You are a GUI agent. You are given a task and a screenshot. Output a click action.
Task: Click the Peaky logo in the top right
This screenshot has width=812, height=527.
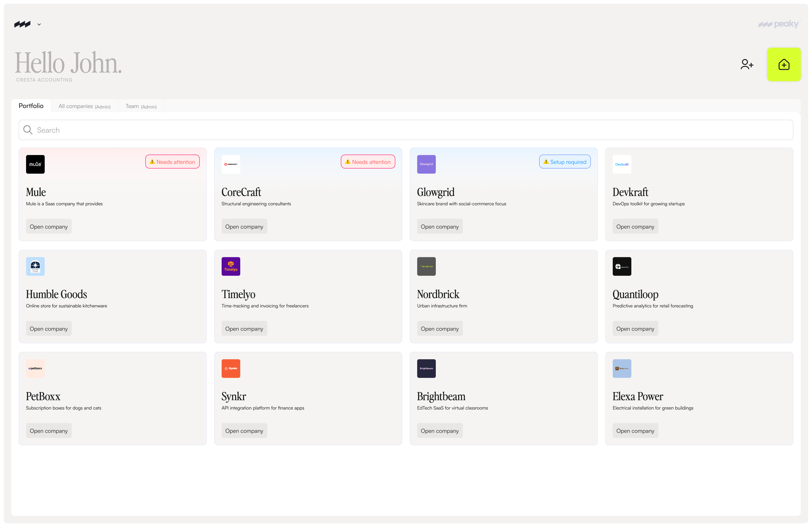[780, 24]
